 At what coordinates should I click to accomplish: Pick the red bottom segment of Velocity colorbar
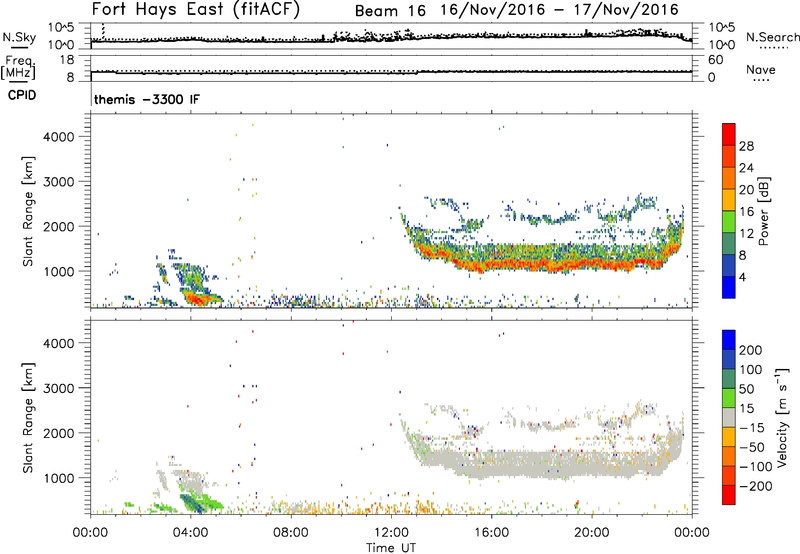click(x=729, y=495)
